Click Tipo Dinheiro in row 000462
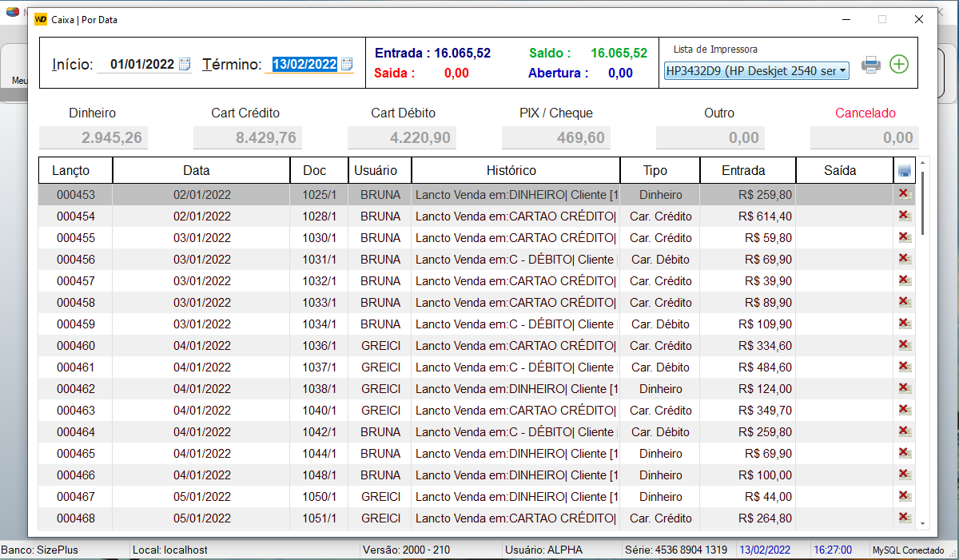The height and width of the screenshot is (560, 959). click(x=661, y=389)
